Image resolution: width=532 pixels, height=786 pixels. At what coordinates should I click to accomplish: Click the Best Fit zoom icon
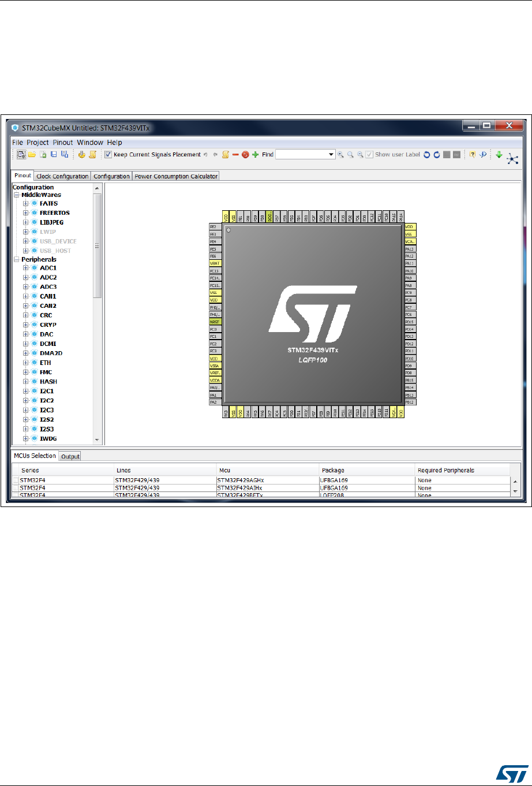(x=350, y=154)
